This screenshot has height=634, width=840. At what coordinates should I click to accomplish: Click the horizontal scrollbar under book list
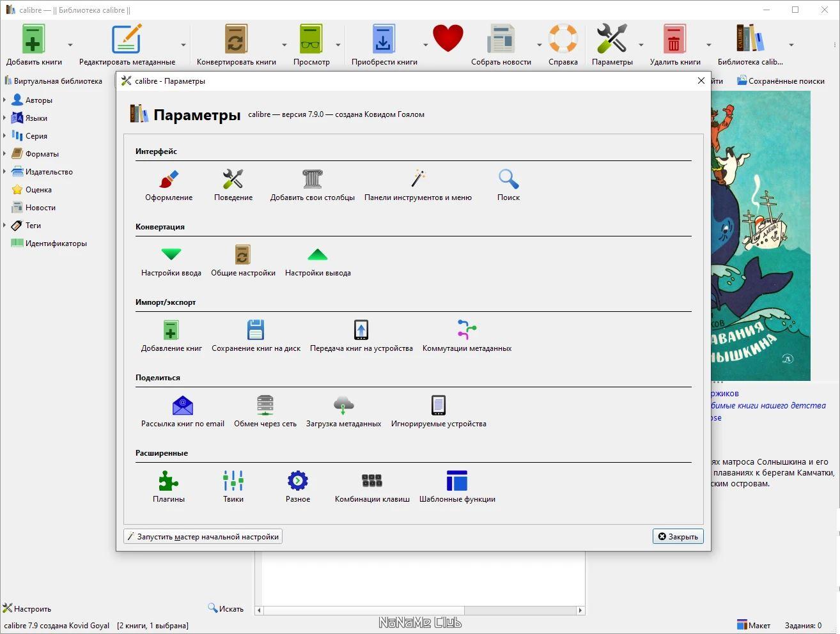click(x=420, y=610)
